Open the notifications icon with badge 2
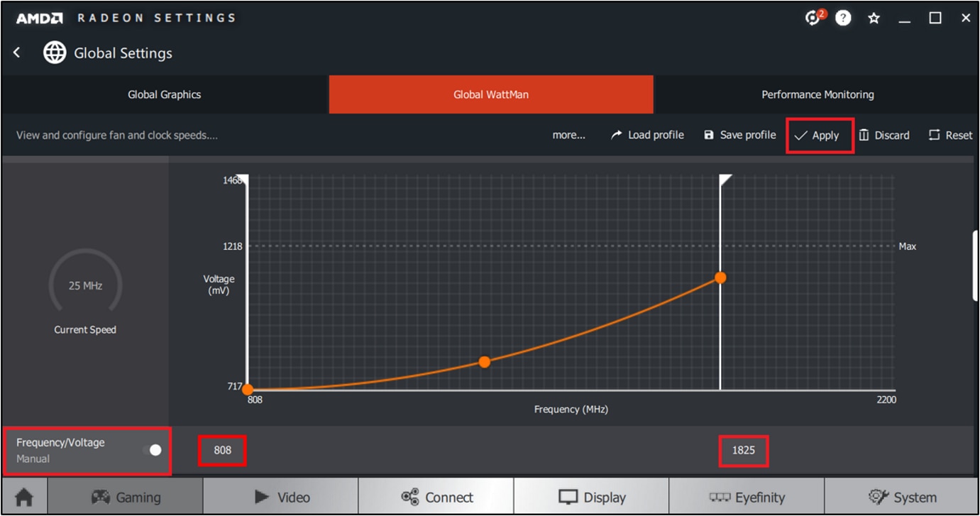The image size is (980, 516). coord(814,18)
